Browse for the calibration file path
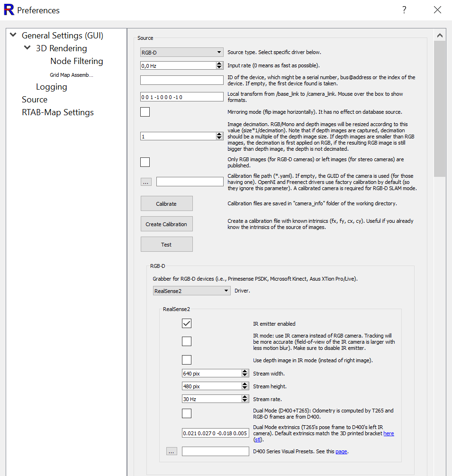452x476 pixels. (x=146, y=182)
